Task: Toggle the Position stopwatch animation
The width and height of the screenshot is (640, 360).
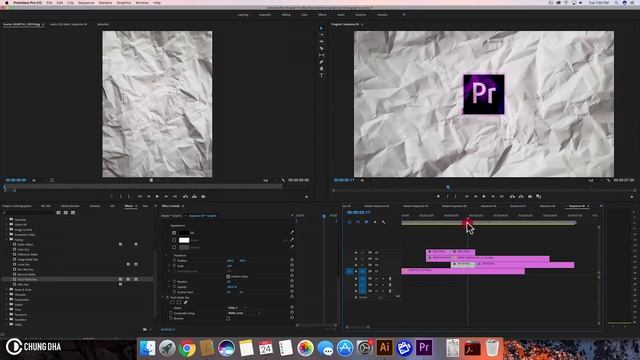Action: (x=174, y=260)
